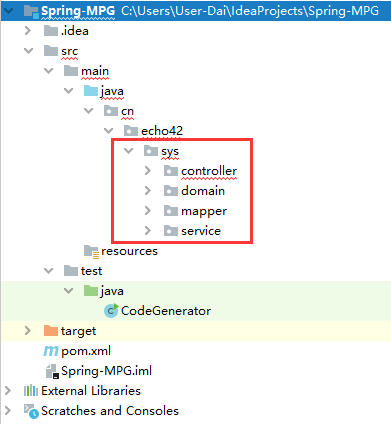
Task: Collapse the Spring-MPG project root
Action: [9, 11]
